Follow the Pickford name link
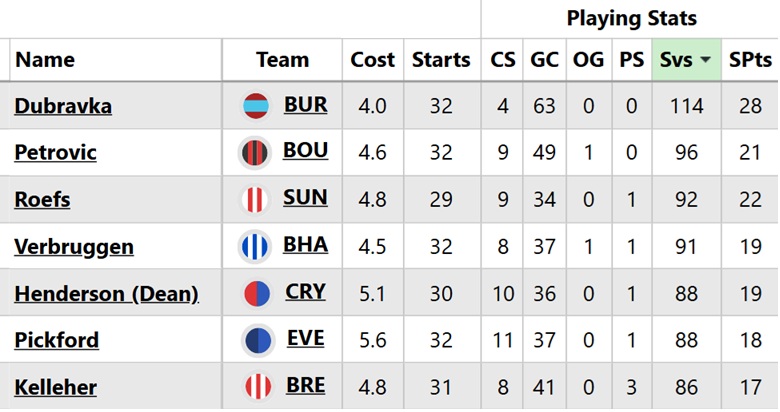780x412 pixels. [x=56, y=340]
